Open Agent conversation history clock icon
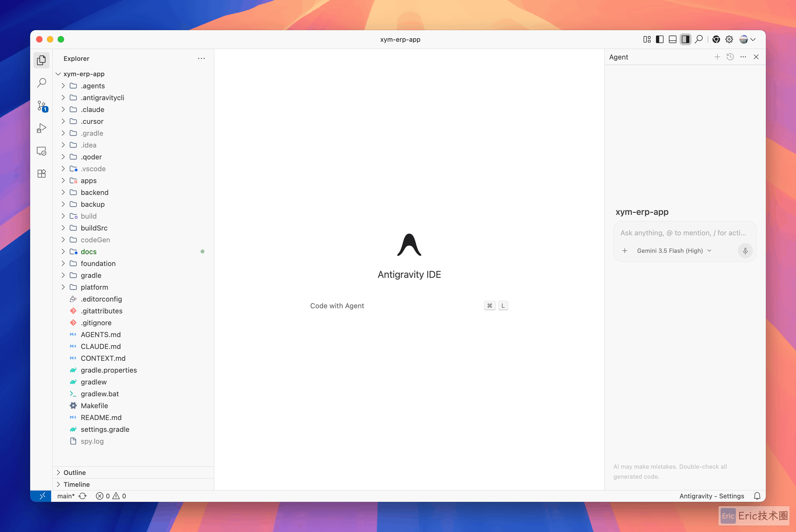796x532 pixels. point(730,57)
